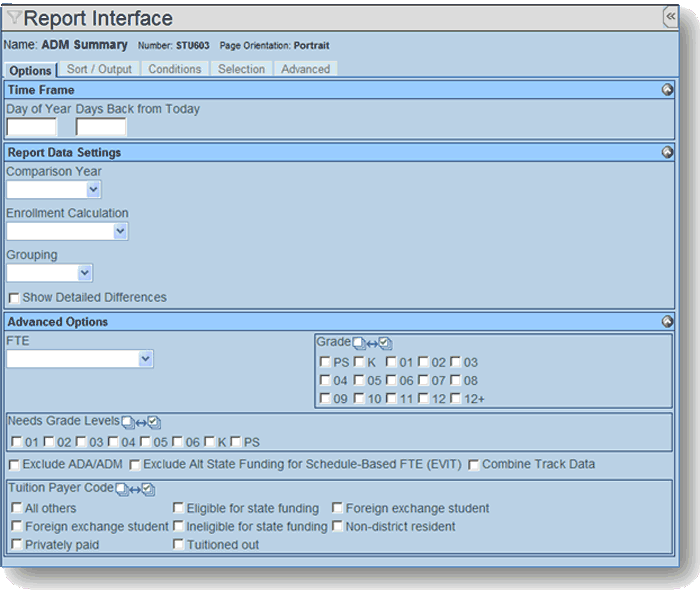Screen dimensions: 700x590
Task: Collapse the Advanced Options section arrow
Action: (667, 321)
